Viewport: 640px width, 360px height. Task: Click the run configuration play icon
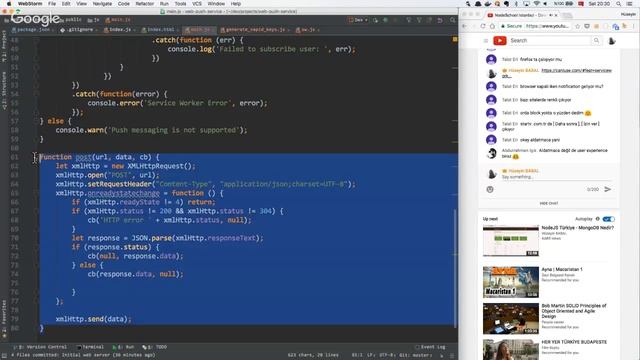tap(375, 20)
